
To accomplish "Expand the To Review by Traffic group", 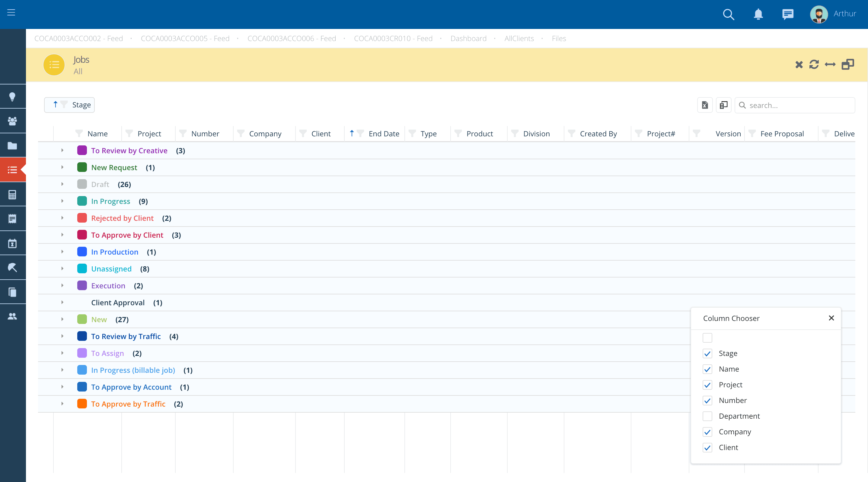I will pyautogui.click(x=62, y=336).
